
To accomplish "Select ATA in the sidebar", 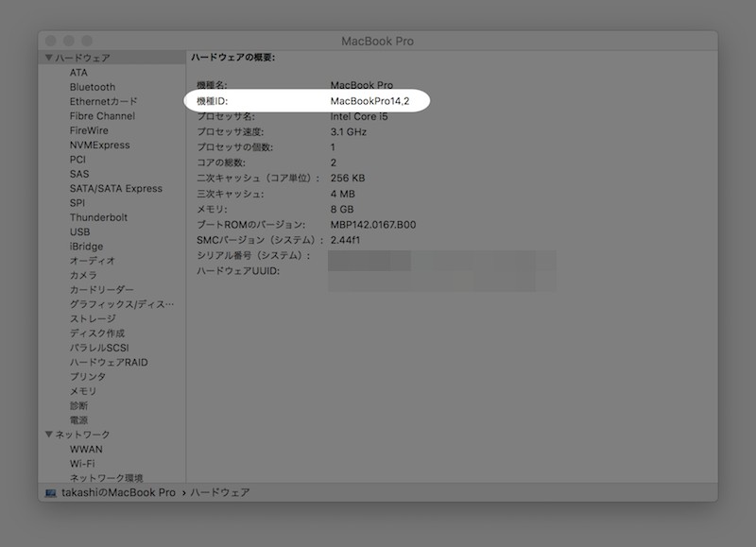I will click(78, 73).
